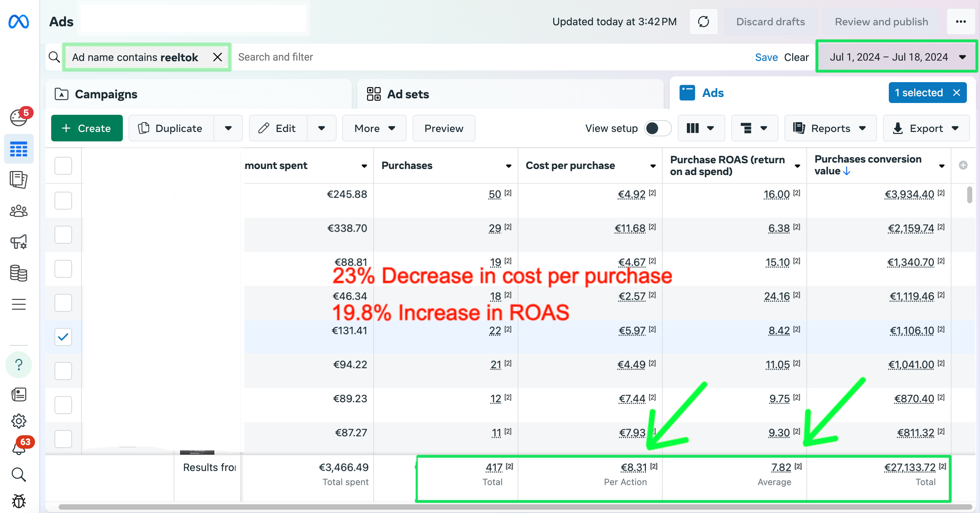Switch to the Ad sets tab
Image resolution: width=980 pixels, height=513 pixels.
click(408, 94)
